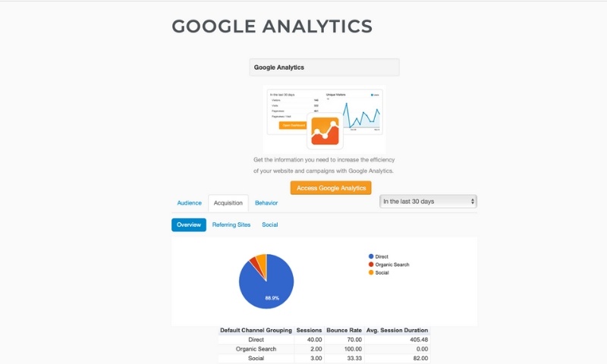The width and height of the screenshot is (607, 364).
Task: Open the Behavior tab
Action: coord(266,203)
